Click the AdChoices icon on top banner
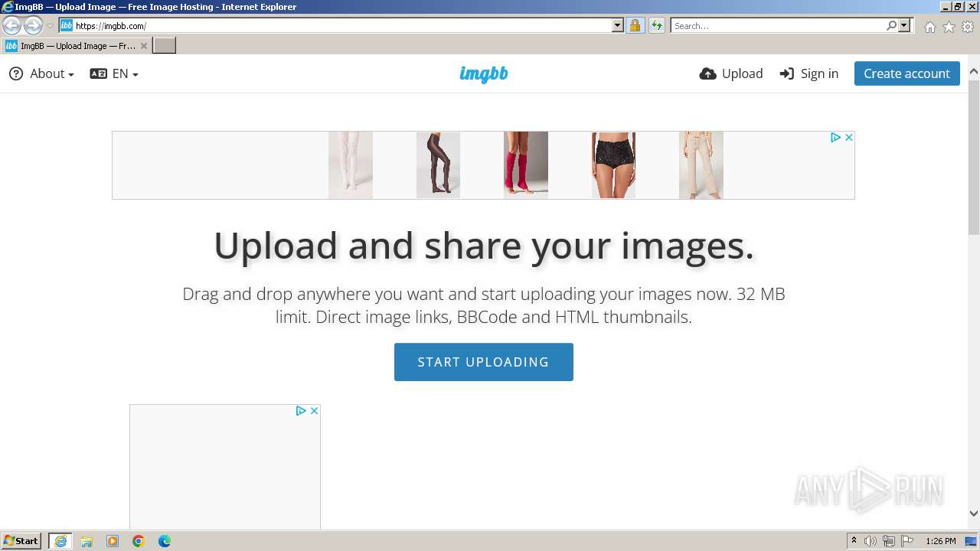 tap(836, 137)
